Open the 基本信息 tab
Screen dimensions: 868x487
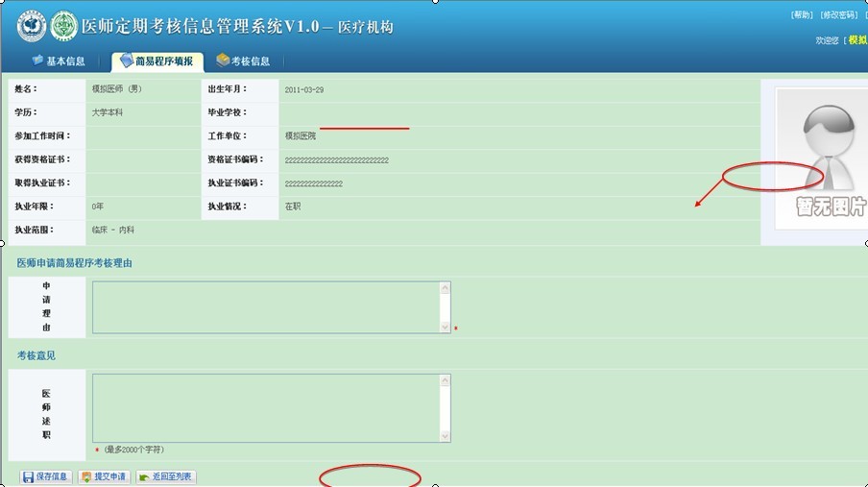pyautogui.click(x=59, y=61)
